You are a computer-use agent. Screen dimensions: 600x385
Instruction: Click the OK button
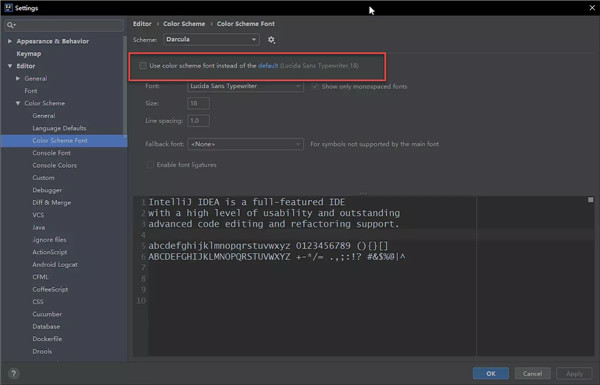[x=491, y=374]
